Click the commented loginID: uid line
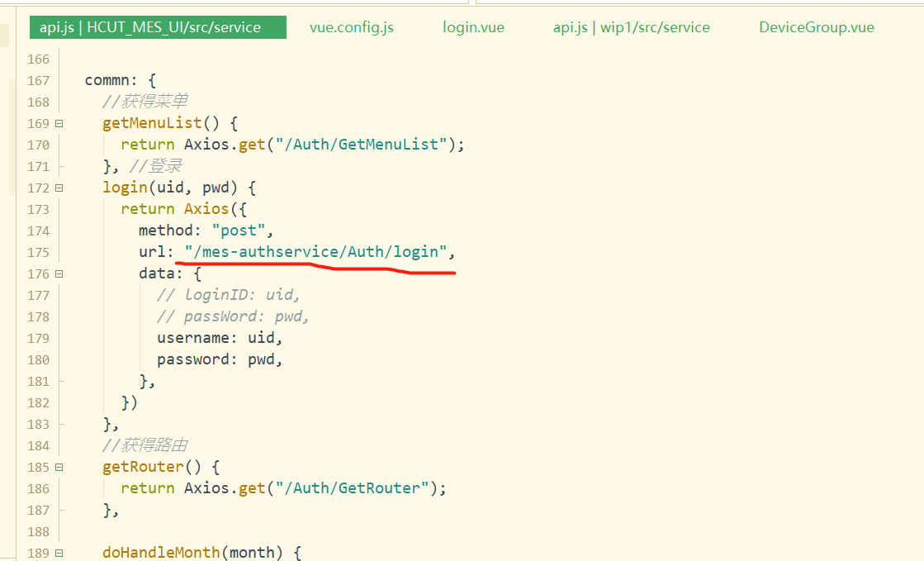This screenshot has height=561, width=924. (228, 295)
